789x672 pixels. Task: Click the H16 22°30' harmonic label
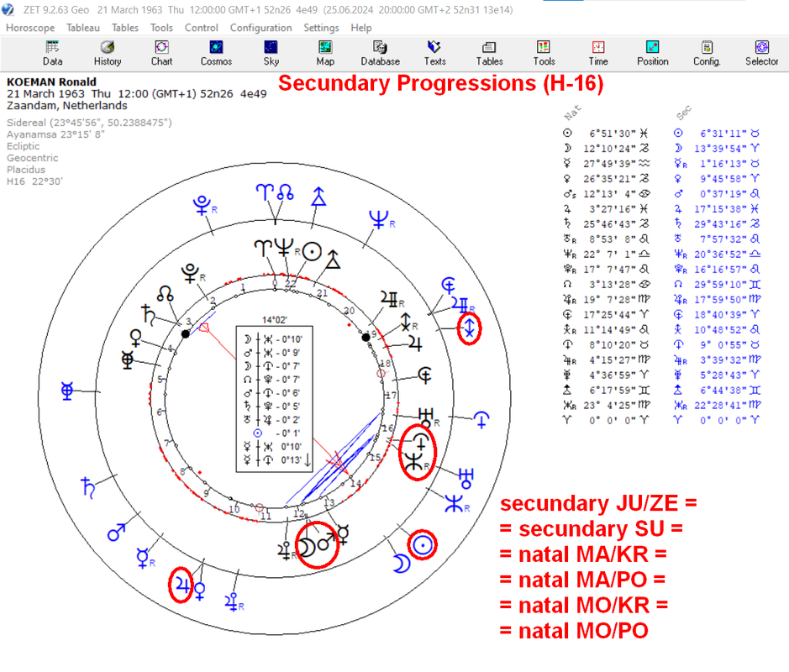coord(34,181)
